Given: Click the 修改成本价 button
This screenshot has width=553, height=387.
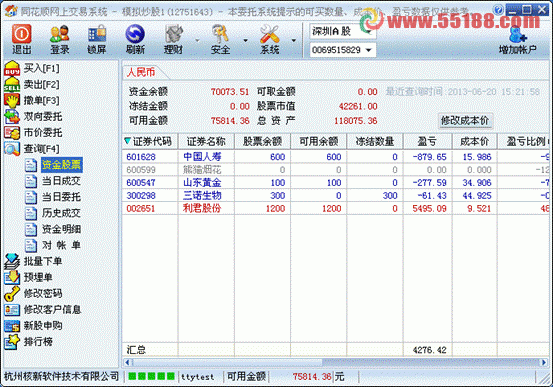Looking at the screenshot, I should (465, 121).
